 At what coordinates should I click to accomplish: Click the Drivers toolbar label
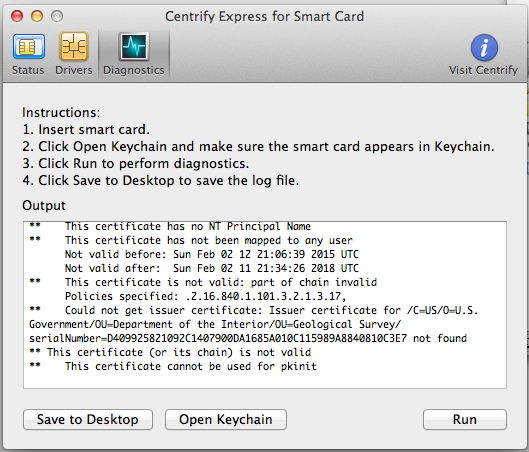(x=74, y=70)
